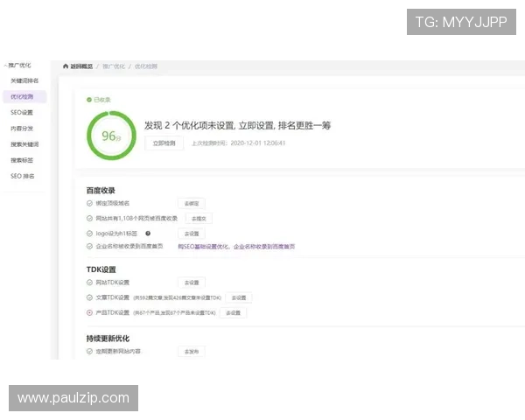Click the check icon beside 绑定顶级域名
Image resolution: width=525 pixels, height=420 pixels.
[89, 203]
